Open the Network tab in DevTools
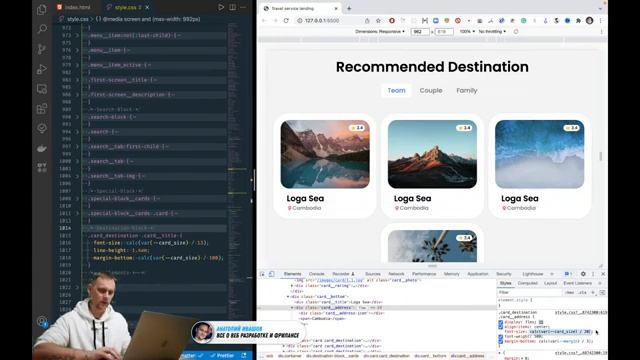 click(x=396, y=274)
